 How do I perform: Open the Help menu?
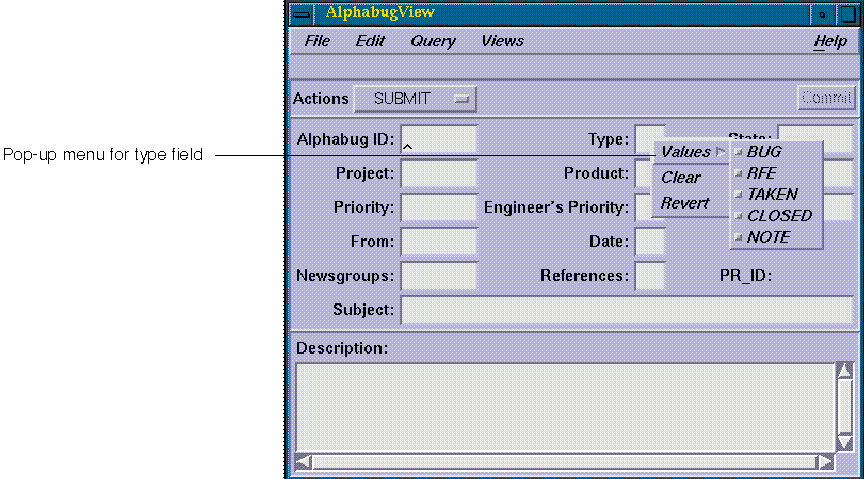[830, 41]
